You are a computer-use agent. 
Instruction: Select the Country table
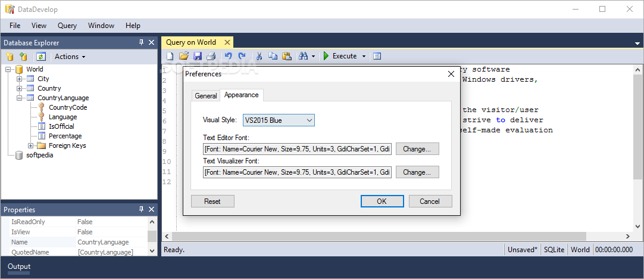pyautogui.click(x=49, y=88)
